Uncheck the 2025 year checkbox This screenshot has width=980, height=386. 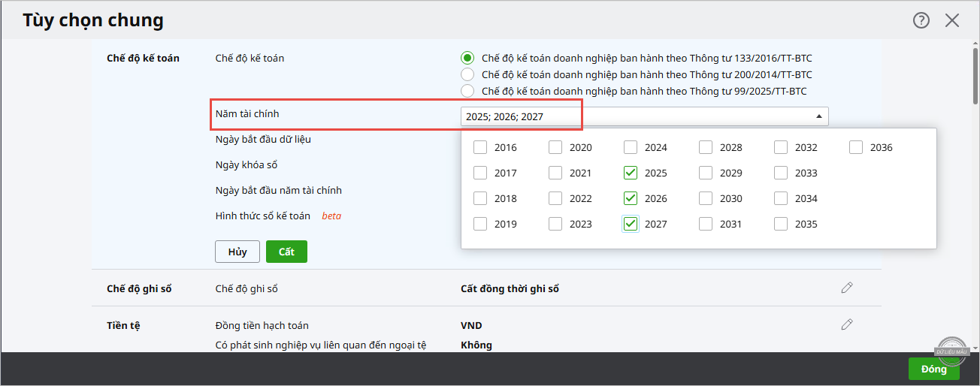point(631,173)
